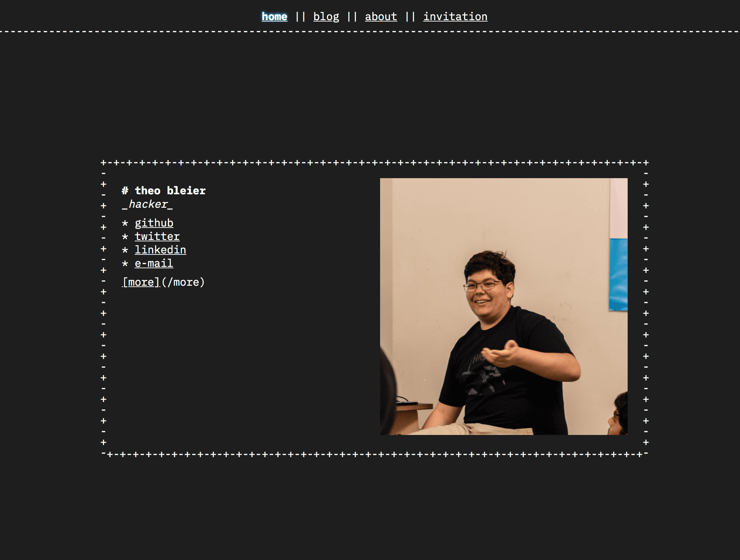740x560 pixels.
Task: Open the github profile link
Action: (154, 223)
